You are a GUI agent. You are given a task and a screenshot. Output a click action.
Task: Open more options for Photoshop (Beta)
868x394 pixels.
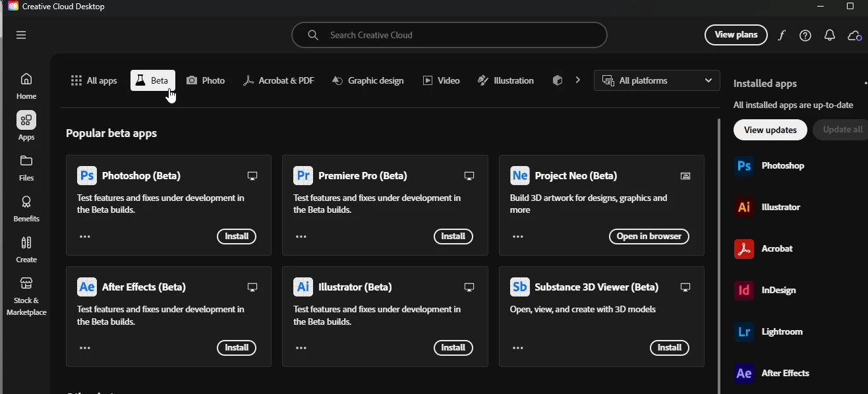coord(85,237)
